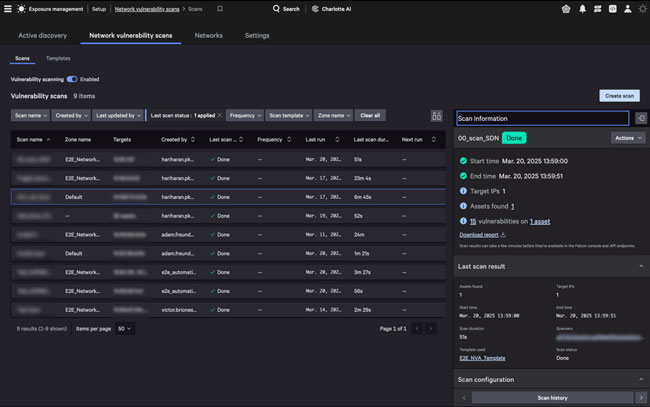This screenshot has height=407, width=650.
Task: Click the download icon next to Download report
Action: click(x=503, y=235)
